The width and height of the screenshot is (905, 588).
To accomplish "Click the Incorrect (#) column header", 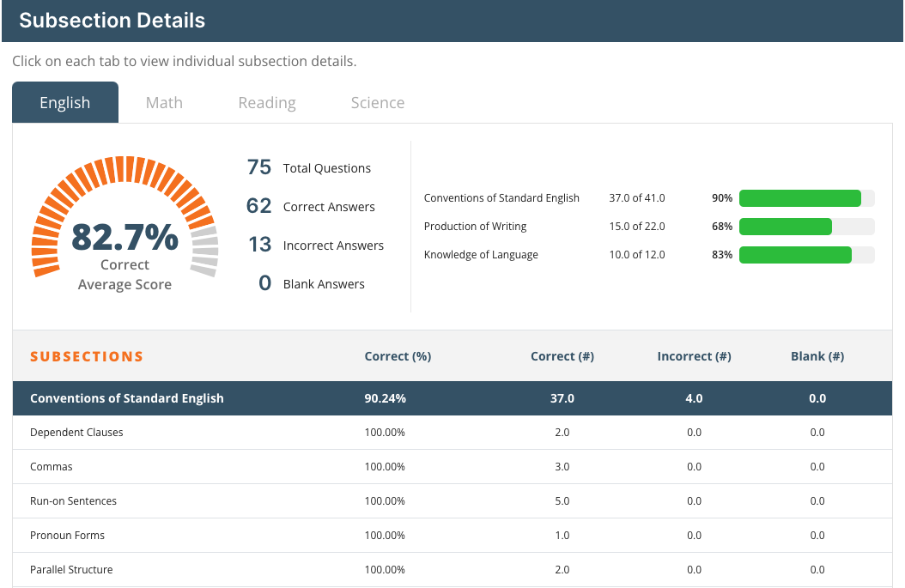I will click(x=694, y=356).
